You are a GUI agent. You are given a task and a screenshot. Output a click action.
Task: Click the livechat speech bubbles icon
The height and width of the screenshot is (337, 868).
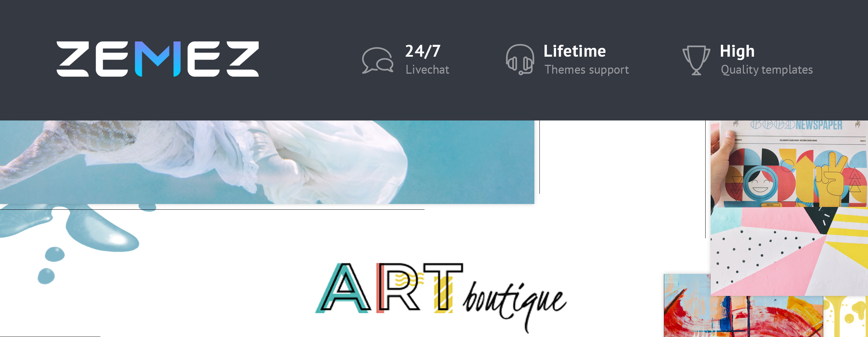(x=378, y=60)
